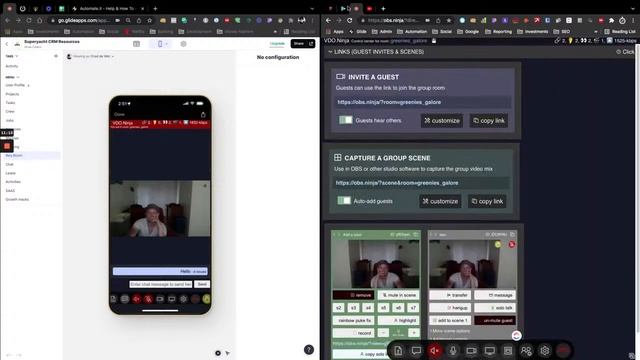Viewport: 640px width, 360px height.
Task: Click the Glide help question mark button
Action: pyautogui.click(x=309, y=349)
